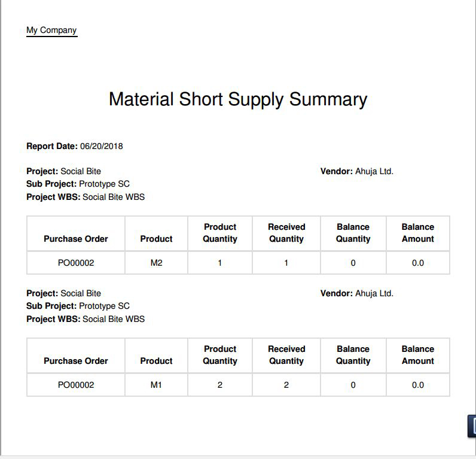This screenshot has width=476, height=459.
Task: Click PO00002 in the M1 product row
Action: coord(76,385)
